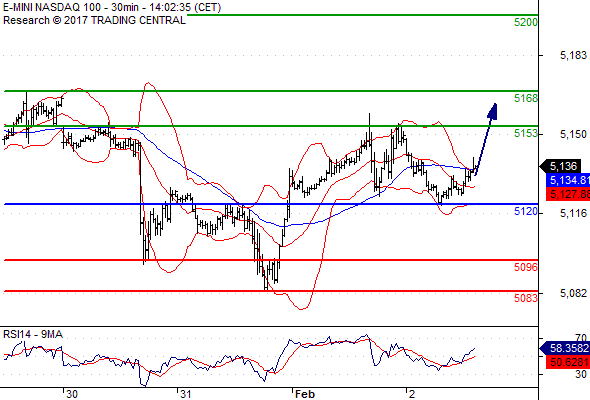590x400 pixels.
Task: Click the '2' date label on time axis
Action: pyautogui.click(x=412, y=394)
